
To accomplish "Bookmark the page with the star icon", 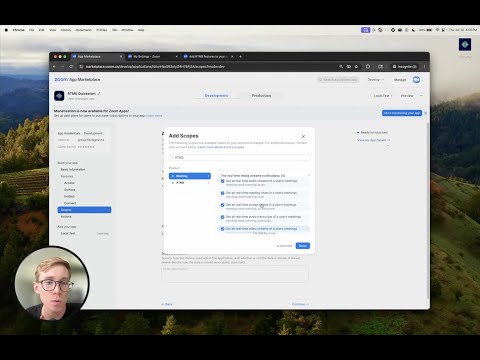I will tap(356, 67).
